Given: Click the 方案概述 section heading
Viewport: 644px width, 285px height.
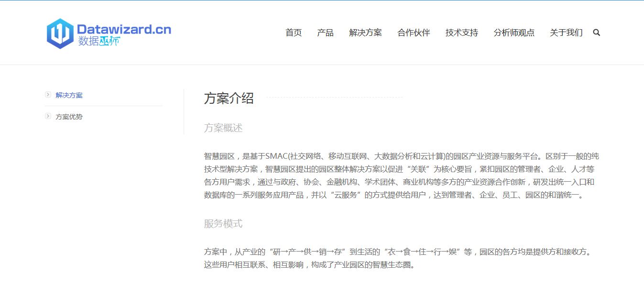Looking at the screenshot, I should click(223, 128).
